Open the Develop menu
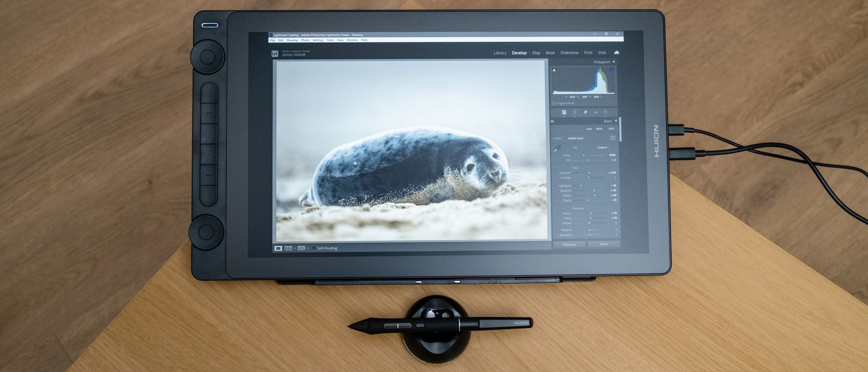The height and width of the screenshot is (372, 868). pyautogui.click(x=292, y=40)
